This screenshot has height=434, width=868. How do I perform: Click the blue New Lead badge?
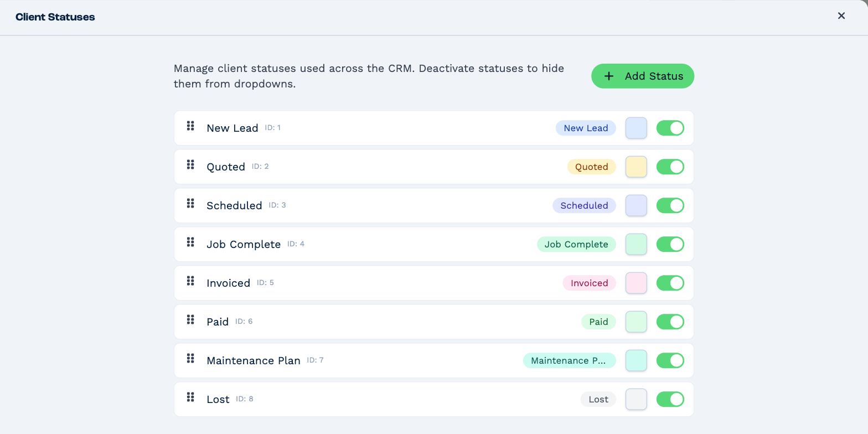(x=586, y=128)
